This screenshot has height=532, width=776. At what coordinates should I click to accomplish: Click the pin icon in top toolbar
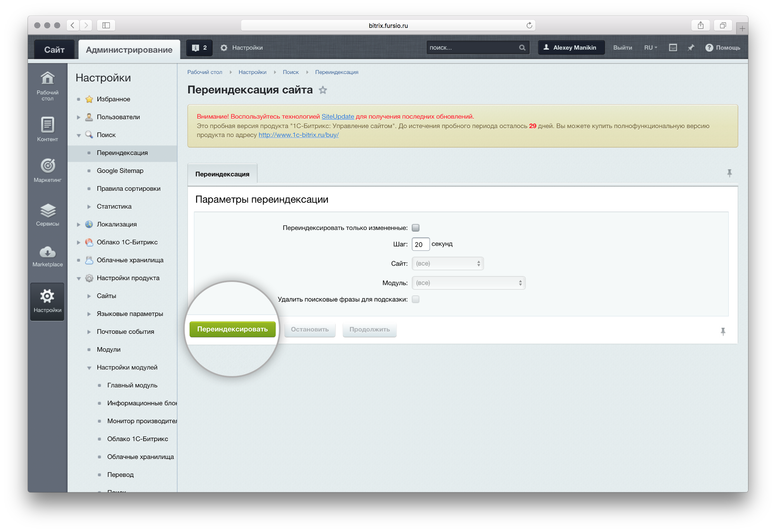[x=691, y=48]
